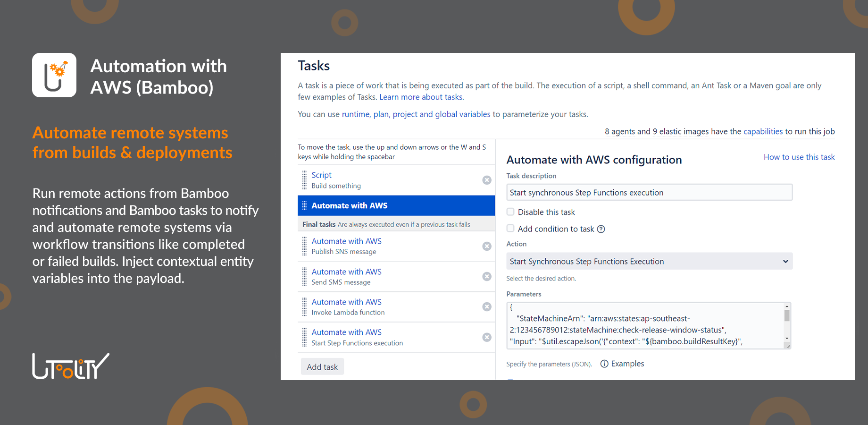Remove the Script Build something task
Viewport: 868px width, 425px height.
point(487,180)
